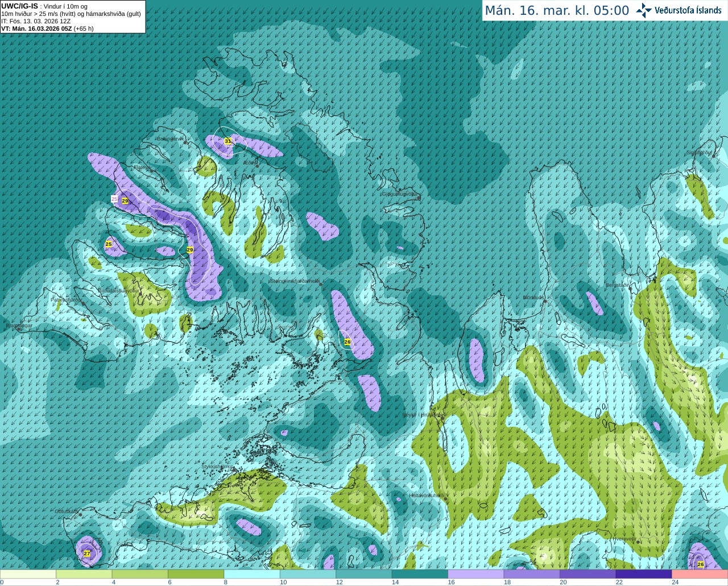Click gust marker 29 beside white 25 box
The width and height of the screenshot is (728, 586).
125,201
